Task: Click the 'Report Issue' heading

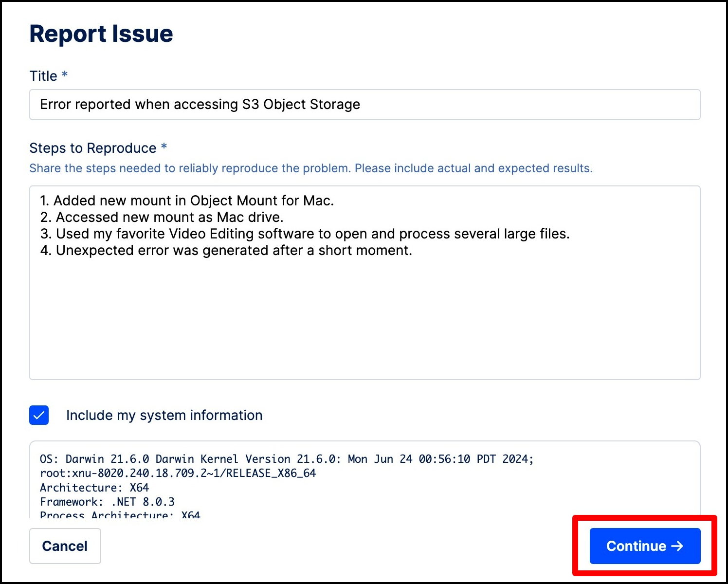Action: [x=101, y=34]
